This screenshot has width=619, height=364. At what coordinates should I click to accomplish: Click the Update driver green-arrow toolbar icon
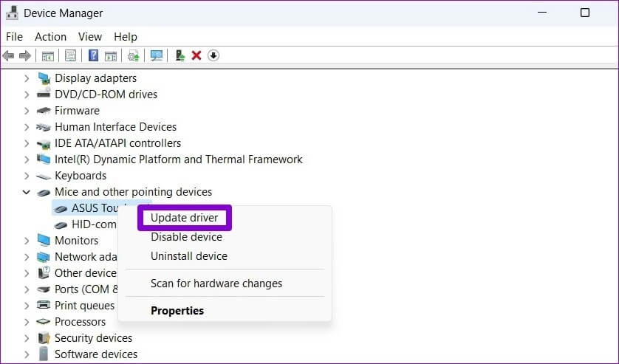pos(180,55)
